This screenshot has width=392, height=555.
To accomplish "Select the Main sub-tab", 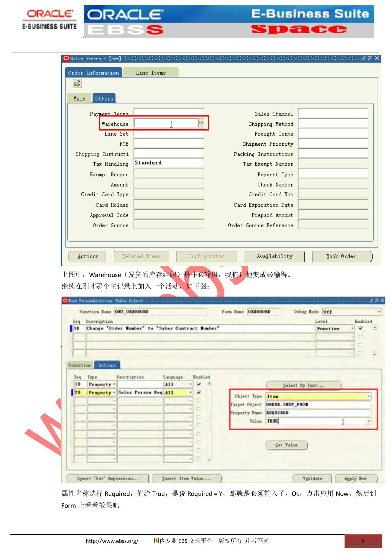I will tap(79, 98).
